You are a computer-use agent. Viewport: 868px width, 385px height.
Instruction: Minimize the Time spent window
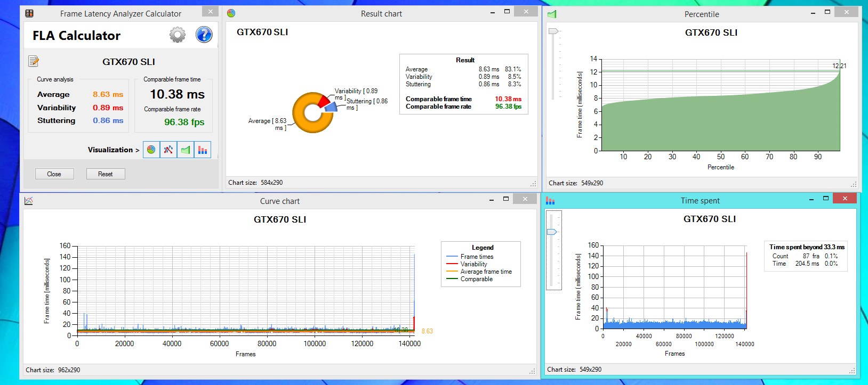[x=811, y=199]
